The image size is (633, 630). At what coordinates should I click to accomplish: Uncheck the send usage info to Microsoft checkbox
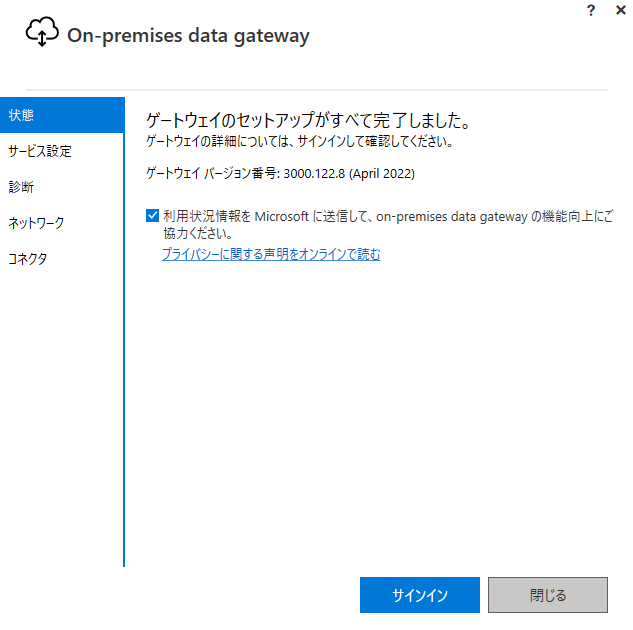pos(152,216)
